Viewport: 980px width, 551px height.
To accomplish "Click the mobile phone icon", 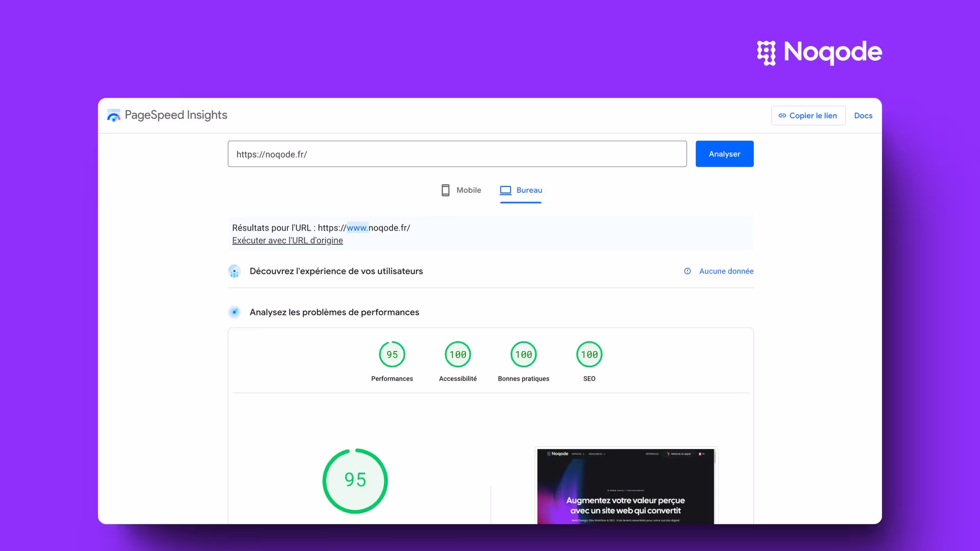I will [445, 190].
